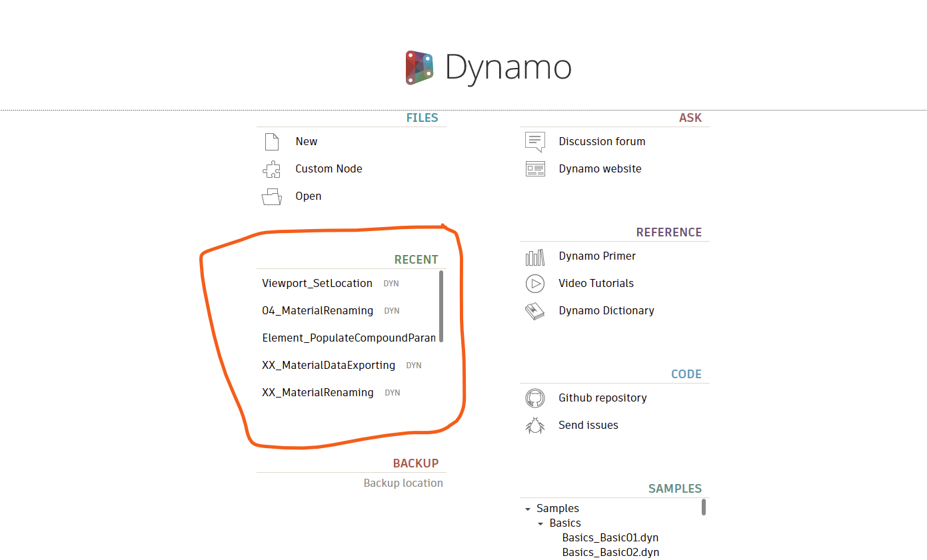Image resolution: width=927 pixels, height=560 pixels.
Task: Collapse the Basics tree node
Action: 540,524
